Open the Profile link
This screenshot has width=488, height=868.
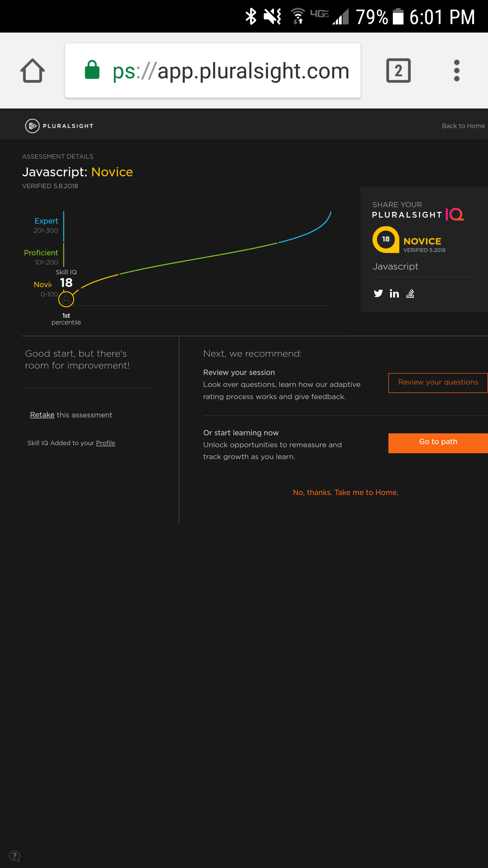coord(105,443)
